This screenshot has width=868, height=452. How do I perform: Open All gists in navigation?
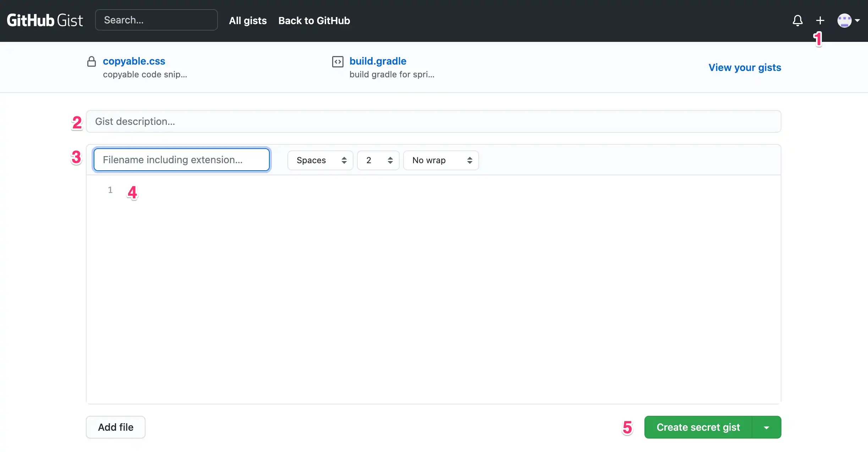coord(248,21)
